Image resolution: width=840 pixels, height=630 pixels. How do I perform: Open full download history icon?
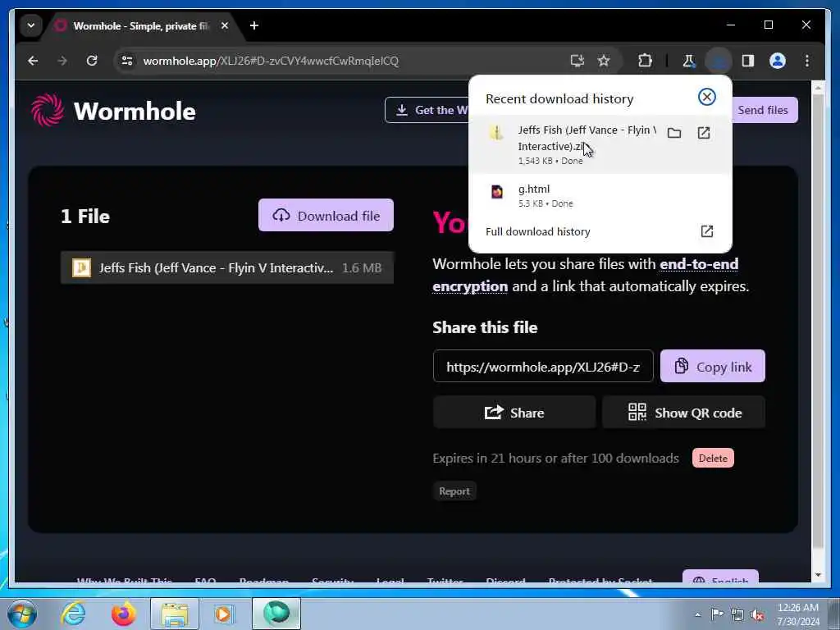[x=706, y=231]
